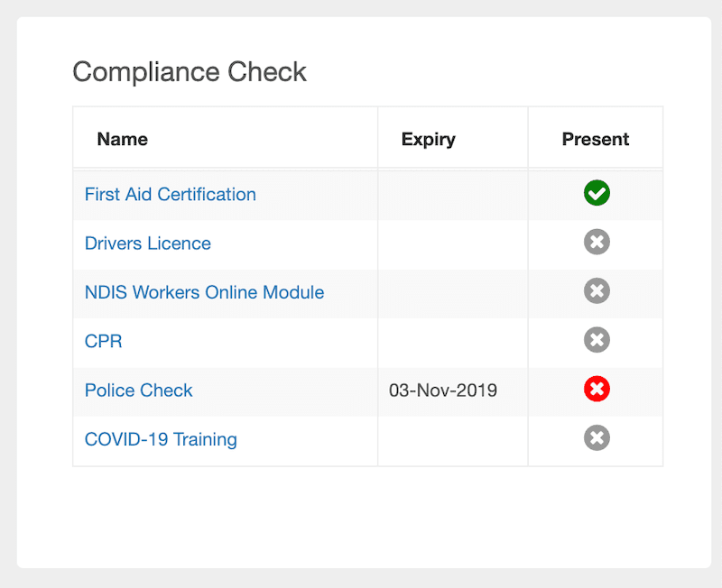Select the 03-Nov-2019 expiry date

pos(443,390)
